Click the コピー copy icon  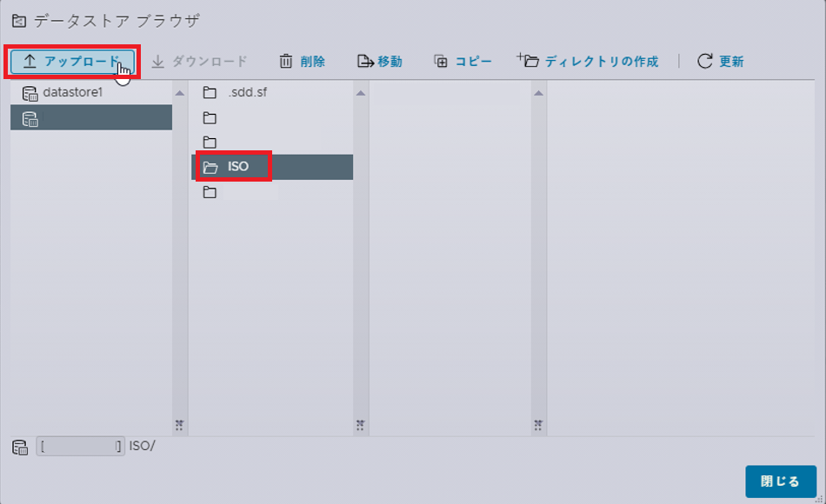coord(441,62)
